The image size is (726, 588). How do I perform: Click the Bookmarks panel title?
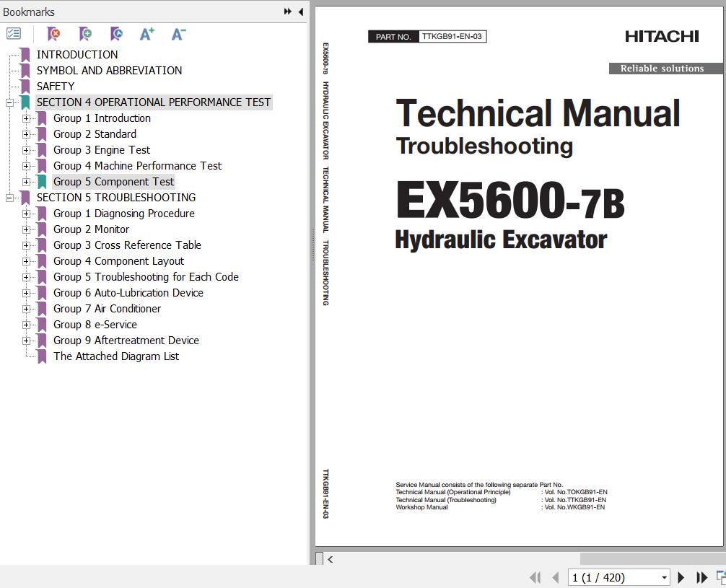click(x=29, y=12)
